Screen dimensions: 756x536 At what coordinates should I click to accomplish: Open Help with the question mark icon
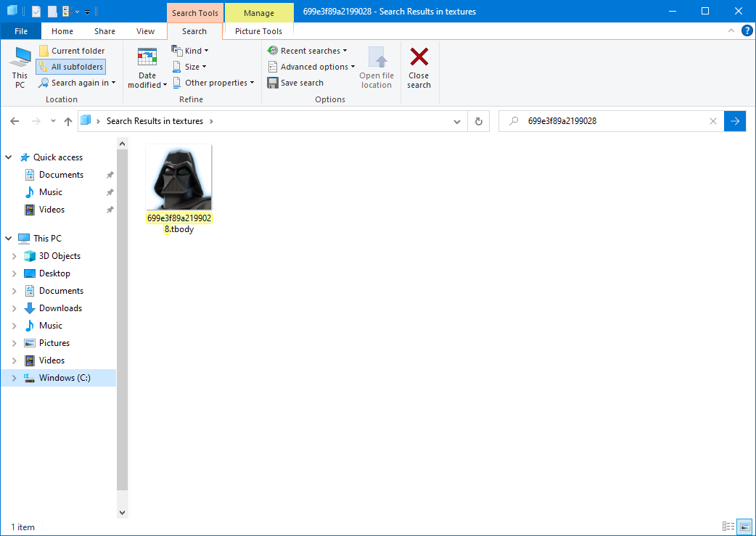[747, 31]
